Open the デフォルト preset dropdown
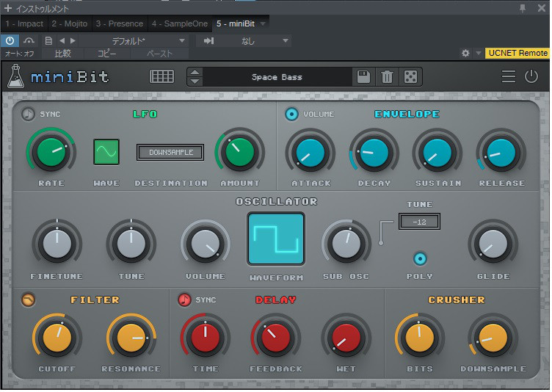The image size is (552, 392). click(x=134, y=41)
